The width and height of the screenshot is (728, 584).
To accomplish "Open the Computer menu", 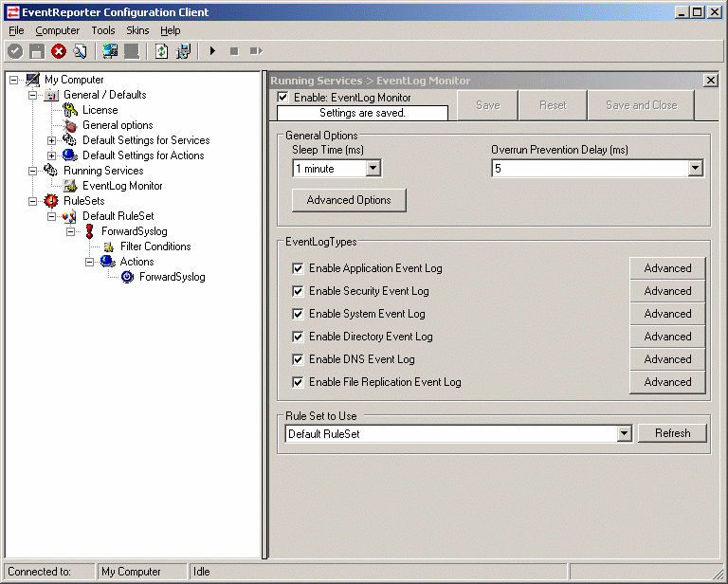I will point(58,30).
